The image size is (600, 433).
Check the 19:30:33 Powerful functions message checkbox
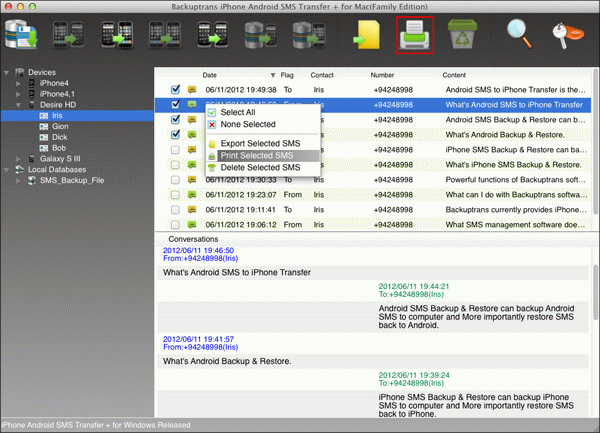[175, 180]
